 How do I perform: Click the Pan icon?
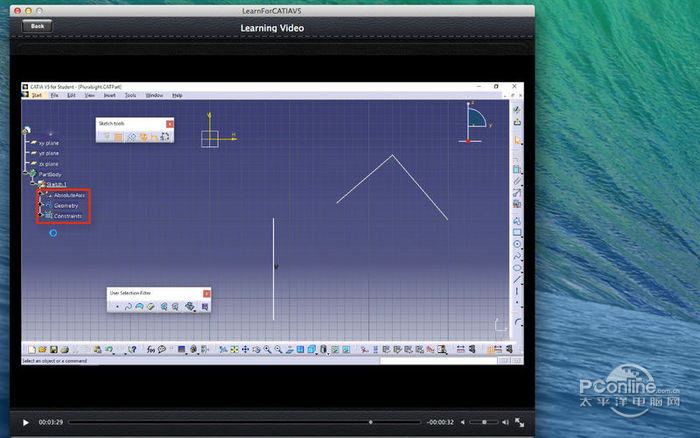click(x=245, y=349)
